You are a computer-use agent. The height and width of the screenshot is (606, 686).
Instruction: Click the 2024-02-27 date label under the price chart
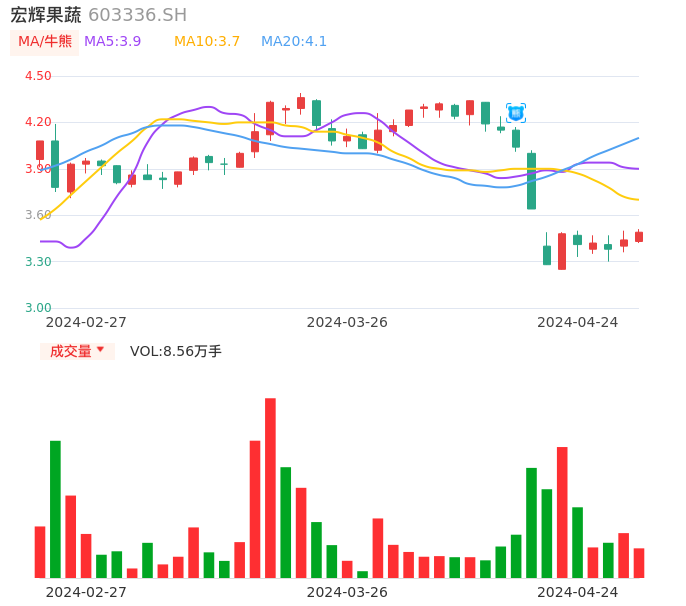pyautogui.click(x=86, y=322)
